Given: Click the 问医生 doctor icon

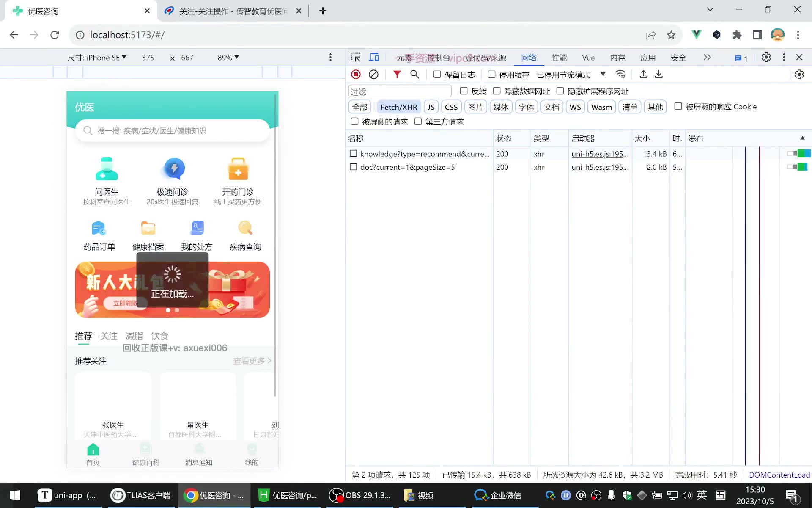Looking at the screenshot, I should 107,169.
